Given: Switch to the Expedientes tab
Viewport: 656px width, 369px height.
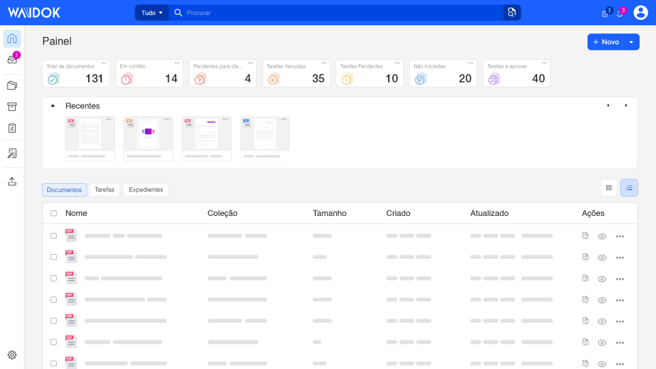Looking at the screenshot, I should tap(146, 190).
